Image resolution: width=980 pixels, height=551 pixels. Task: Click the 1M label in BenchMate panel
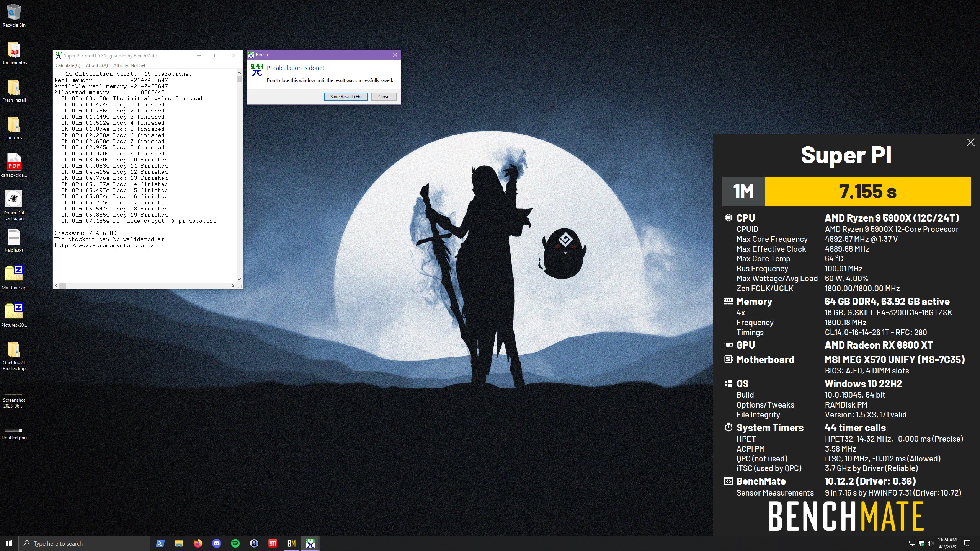(743, 192)
